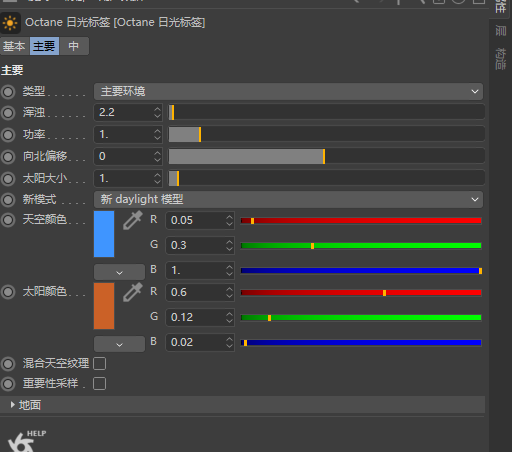Click the sun color G stepper arrows
512x452 pixels.
coord(229,317)
